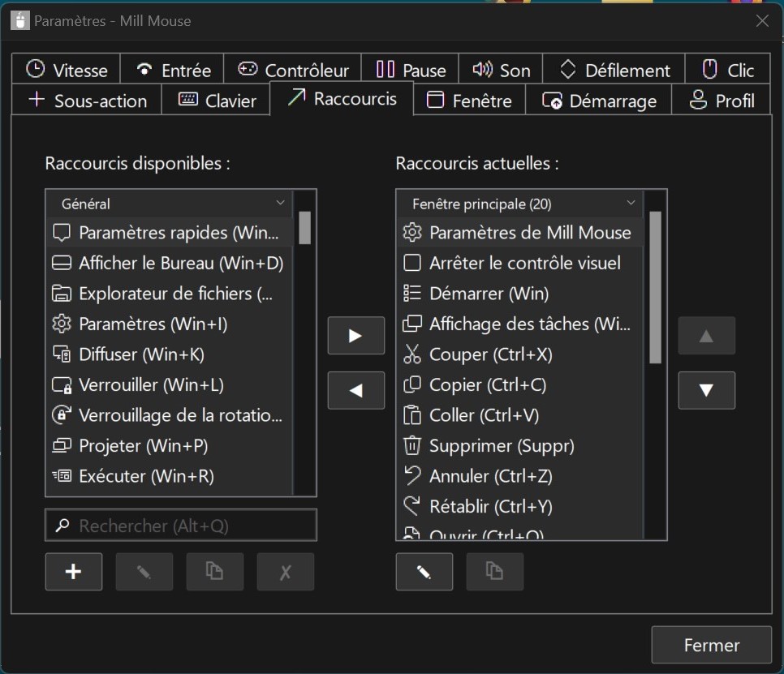Screen dimensions: 784x674
Task: Open the Son tab
Action: 501,69
